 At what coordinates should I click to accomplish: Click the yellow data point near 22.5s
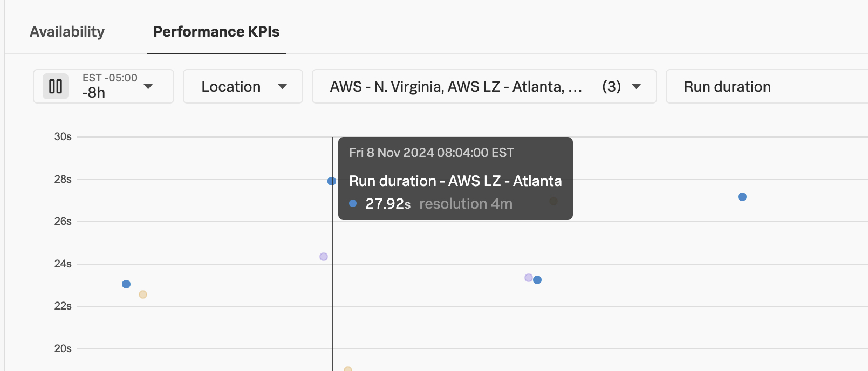(143, 294)
